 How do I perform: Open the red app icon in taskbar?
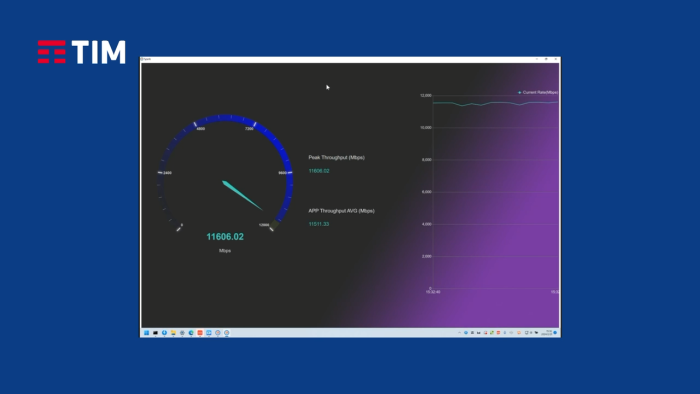coord(200,333)
